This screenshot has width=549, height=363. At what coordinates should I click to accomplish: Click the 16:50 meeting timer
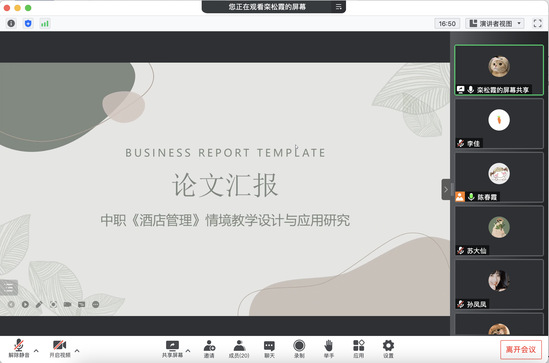(447, 23)
